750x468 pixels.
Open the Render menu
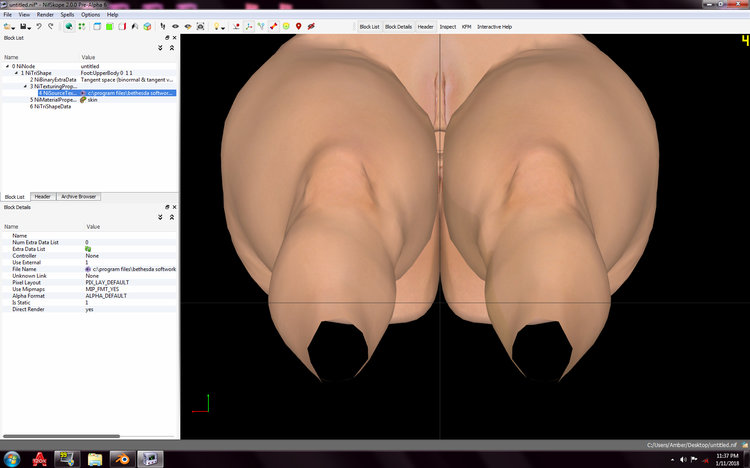(45, 15)
